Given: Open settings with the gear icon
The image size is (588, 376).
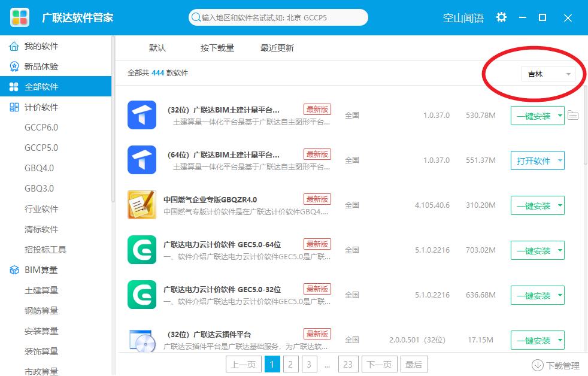Looking at the screenshot, I should (501, 17).
